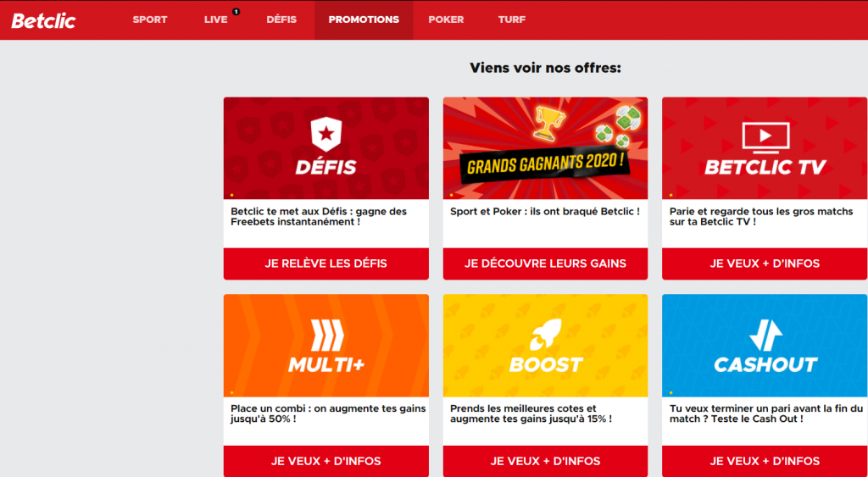Click the Betclic logo

(x=44, y=20)
